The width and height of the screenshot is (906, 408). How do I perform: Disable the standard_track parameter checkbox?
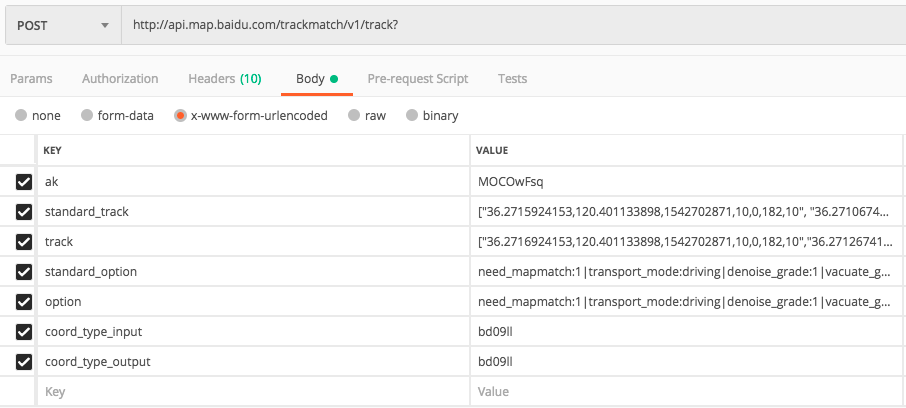(x=24, y=212)
